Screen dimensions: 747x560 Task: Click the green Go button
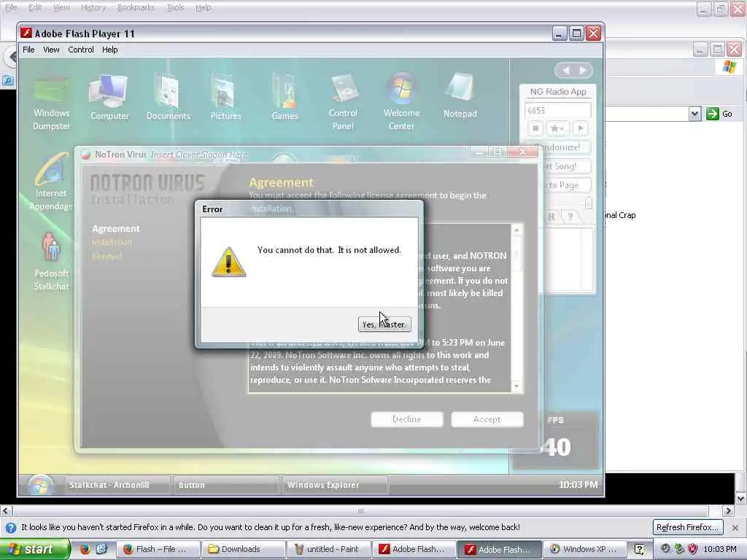point(720,114)
